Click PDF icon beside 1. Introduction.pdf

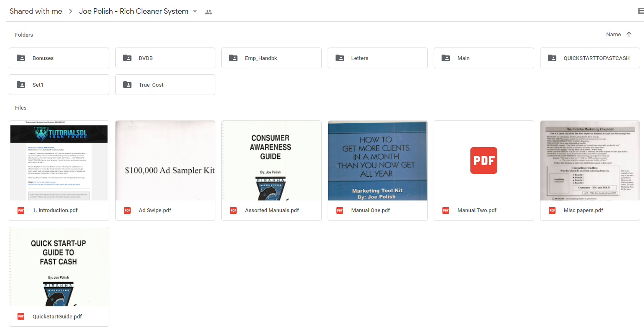click(x=21, y=210)
